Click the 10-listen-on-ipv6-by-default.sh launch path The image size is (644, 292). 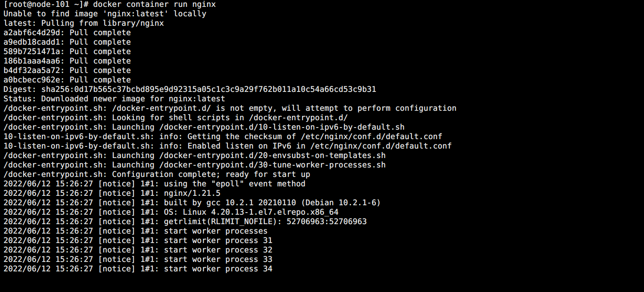[281, 127]
